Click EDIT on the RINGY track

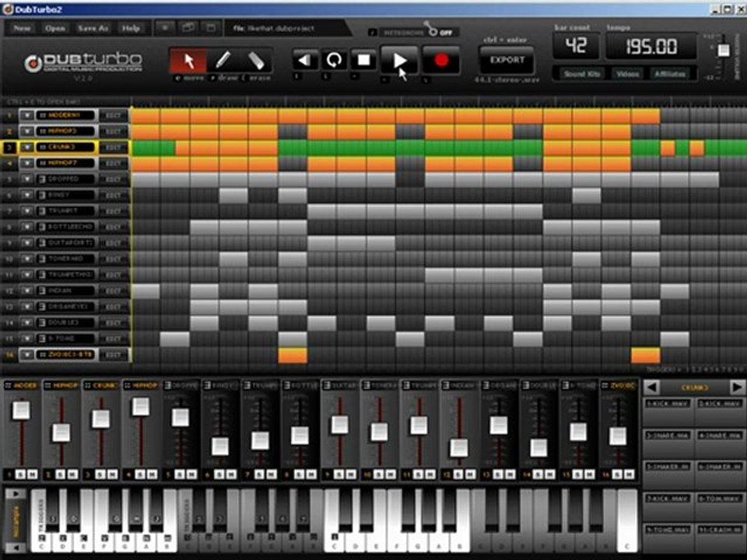(113, 195)
